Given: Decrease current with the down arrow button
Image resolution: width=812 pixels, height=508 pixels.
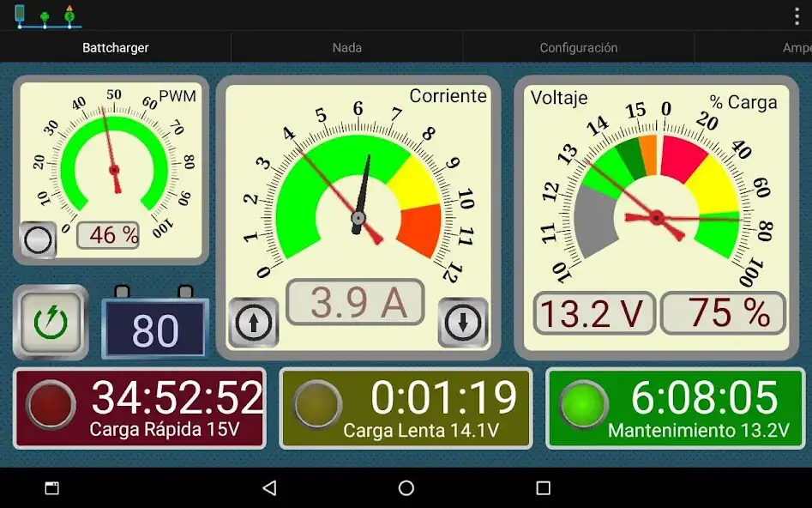Looking at the screenshot, I should (463, 323).
